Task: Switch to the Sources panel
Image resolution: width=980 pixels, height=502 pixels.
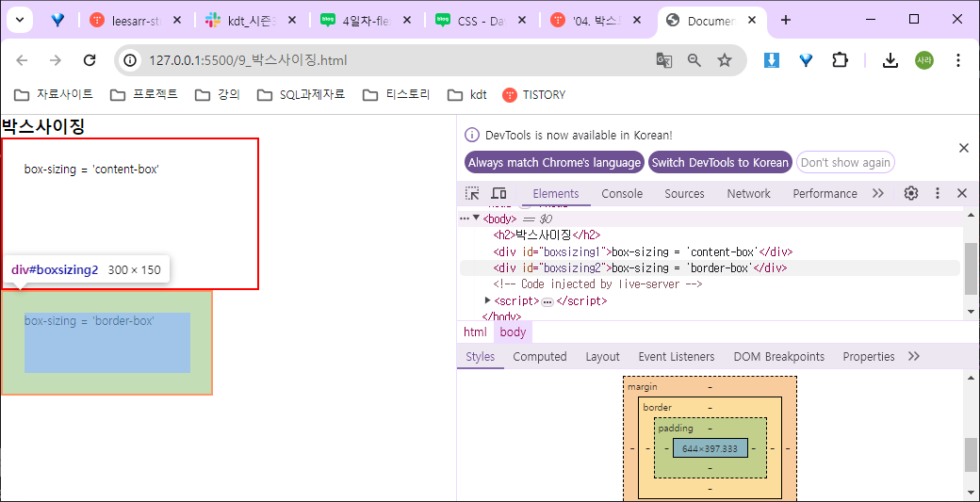Action: pos(684,194)
